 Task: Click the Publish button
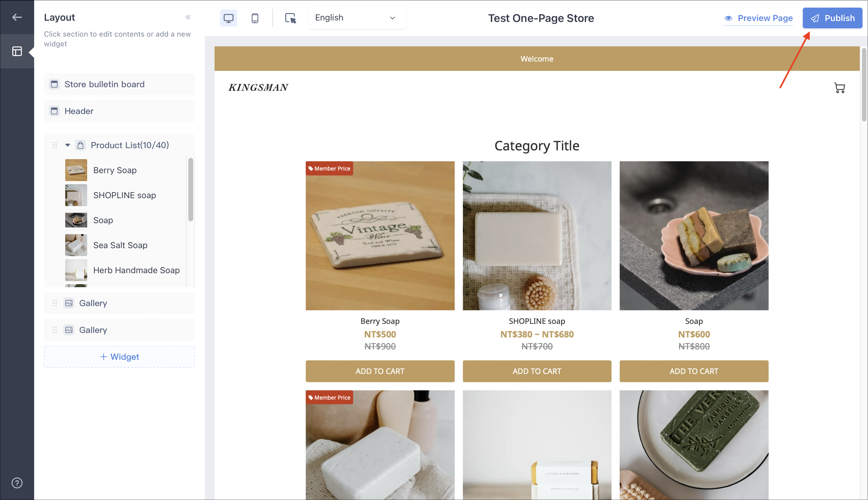click(x=832, y=18)
